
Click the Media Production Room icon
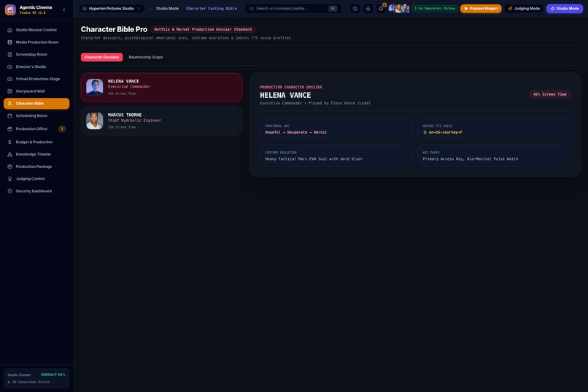(x=9, y=42)
